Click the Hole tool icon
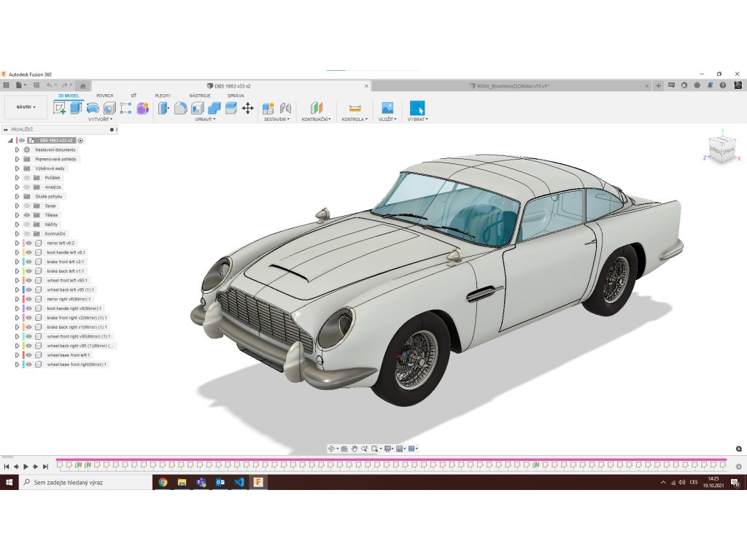Screen dimensions: 747x560 pos(109,108)
